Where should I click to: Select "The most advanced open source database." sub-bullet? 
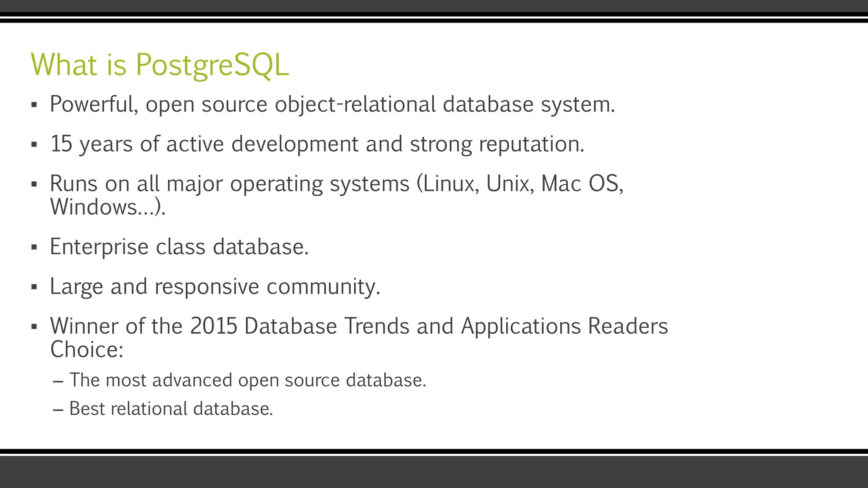(248, 380)
